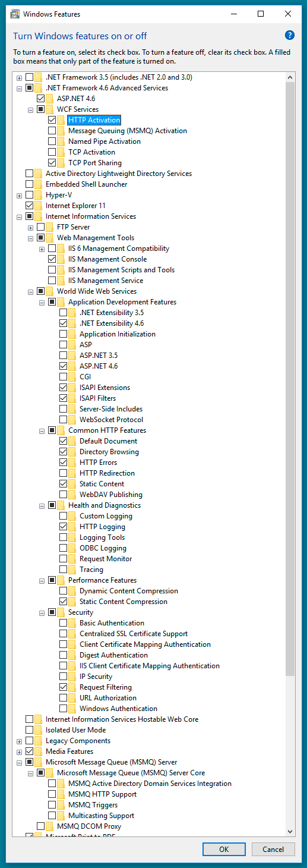Select the Server-Side Includes label
Image resolution: width=307 pixels, height=868 pixels.
pyautogui.click(x=111, y=409)
